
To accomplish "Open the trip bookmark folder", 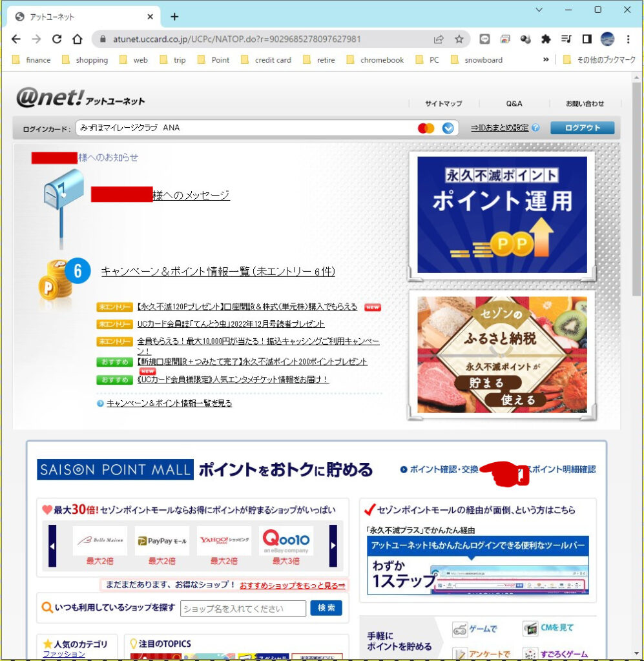I will pyautogui.click(x=173, y=60).
